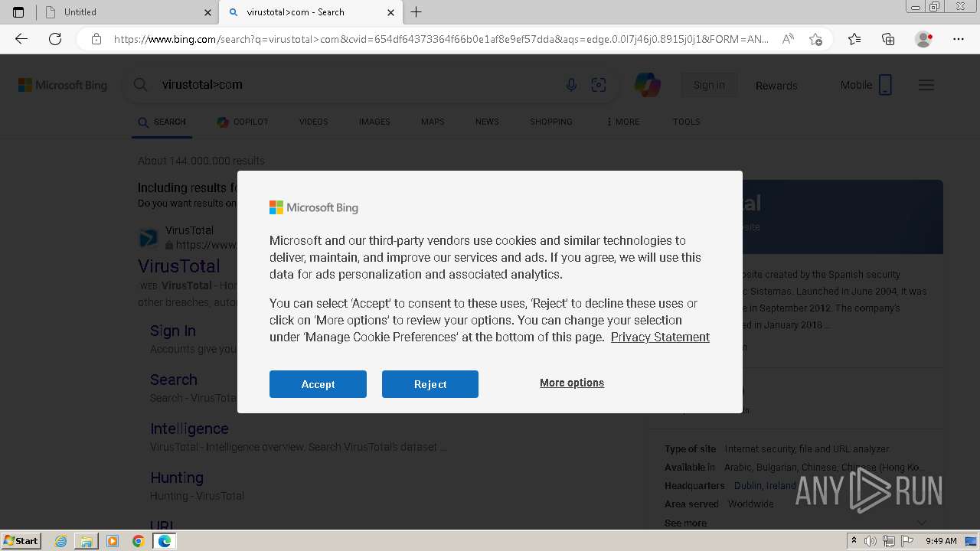Reject the cookie consent

pyautogui.click(x=430, y=384)
